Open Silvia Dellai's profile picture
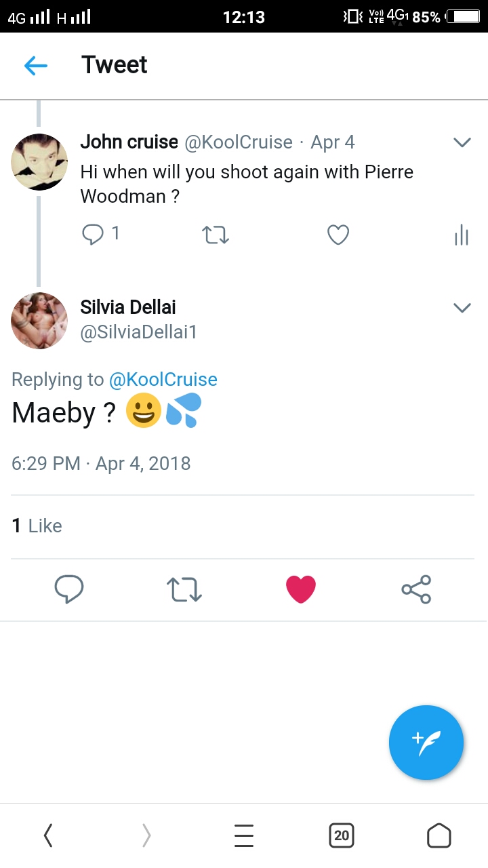The image size is (488, 868). (40, 321)
